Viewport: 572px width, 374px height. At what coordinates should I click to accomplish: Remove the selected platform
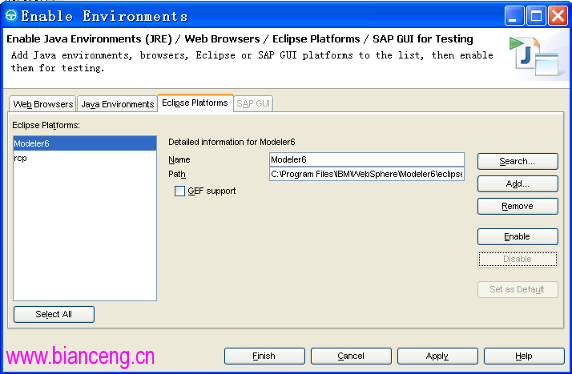[x=517, y=206]
